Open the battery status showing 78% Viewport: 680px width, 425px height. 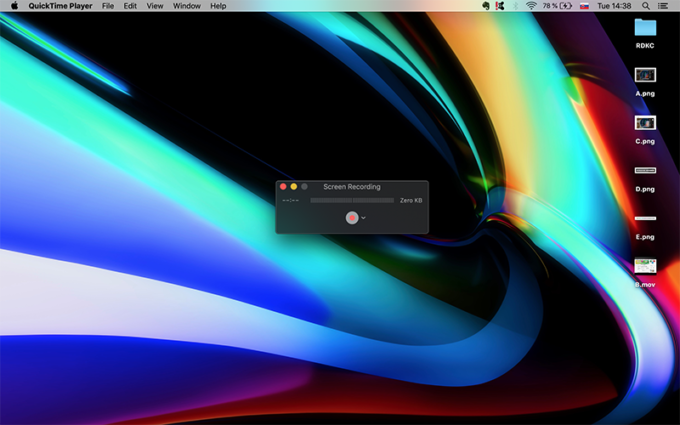(x=558, y=6)
